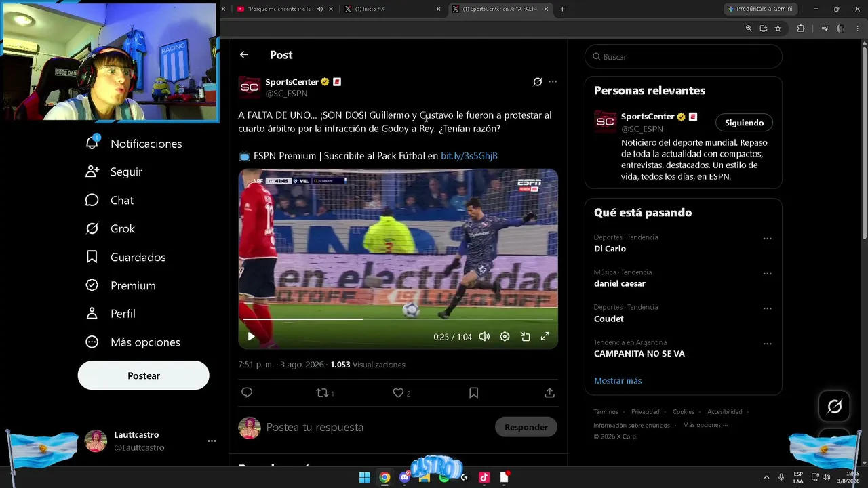Viewport: 868px width, 488px height.
Task: Open the reply comment icon under post
Action: 247,392
